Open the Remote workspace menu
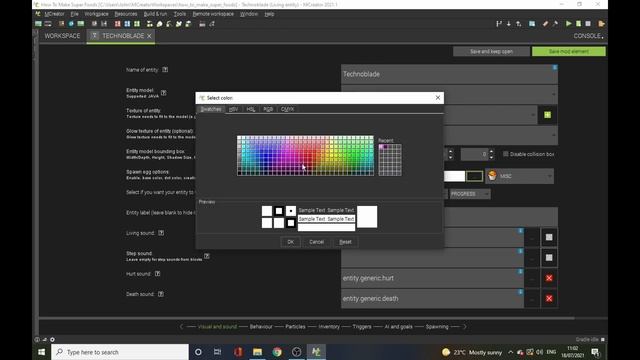 pyautogui.click(x=213, y=14)
